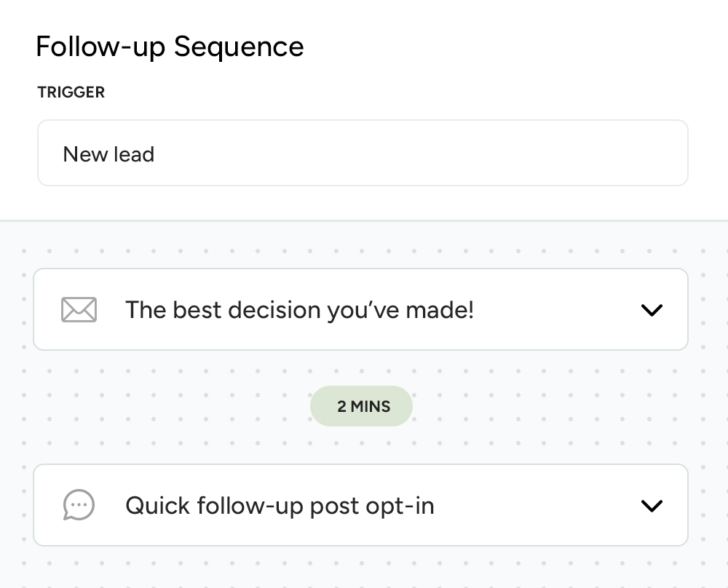The height and width of the screenshot is (588, 728).
Task: Open the 'New lead' trigger selector
Action: 363,153
